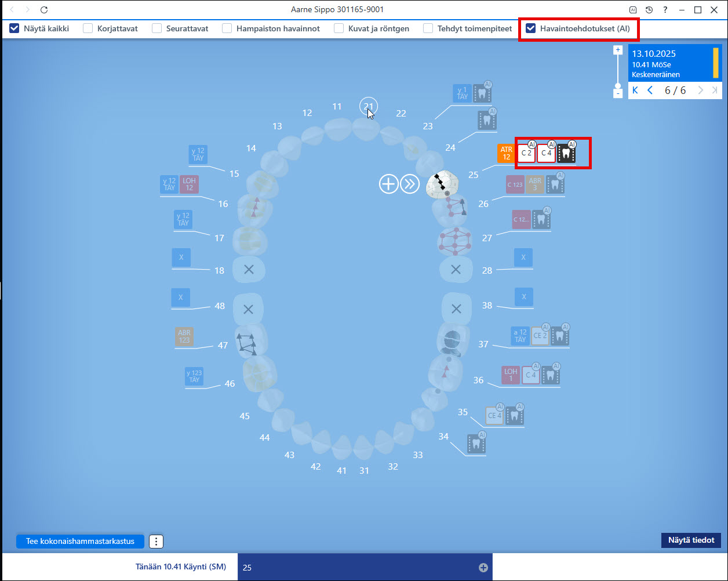This screenshot has width=728, height=581.
Task: Select the AI CE 4 finding on tooth 35
Action: pos(494,416)
